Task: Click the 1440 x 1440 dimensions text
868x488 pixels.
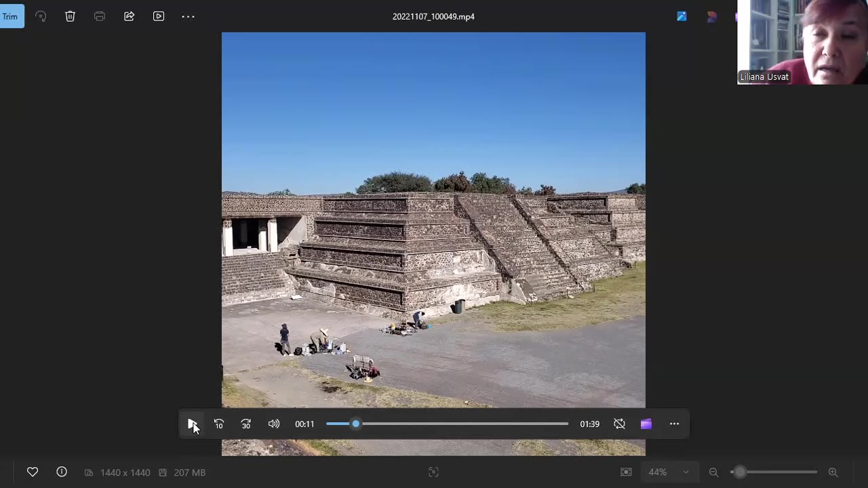Action: coord(125,472)
